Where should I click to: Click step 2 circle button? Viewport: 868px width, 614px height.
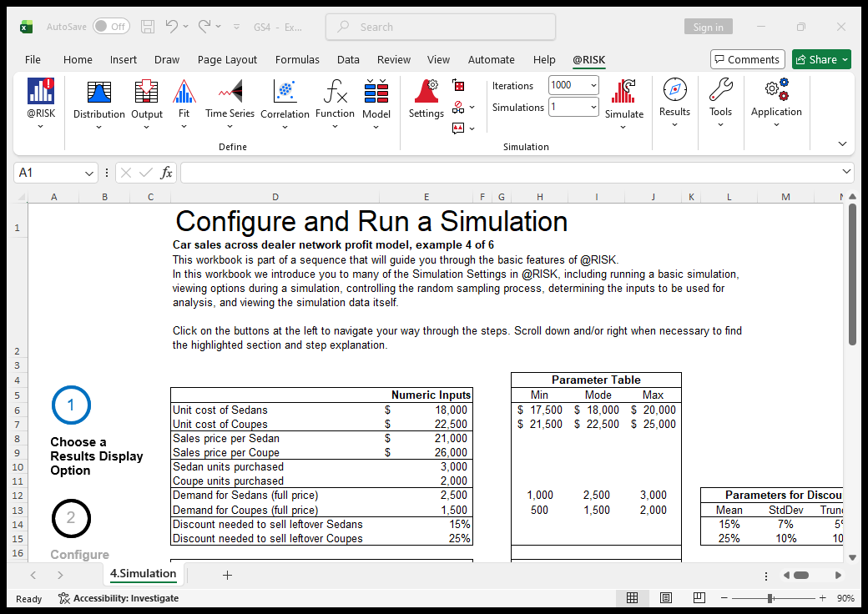[71, 518]
